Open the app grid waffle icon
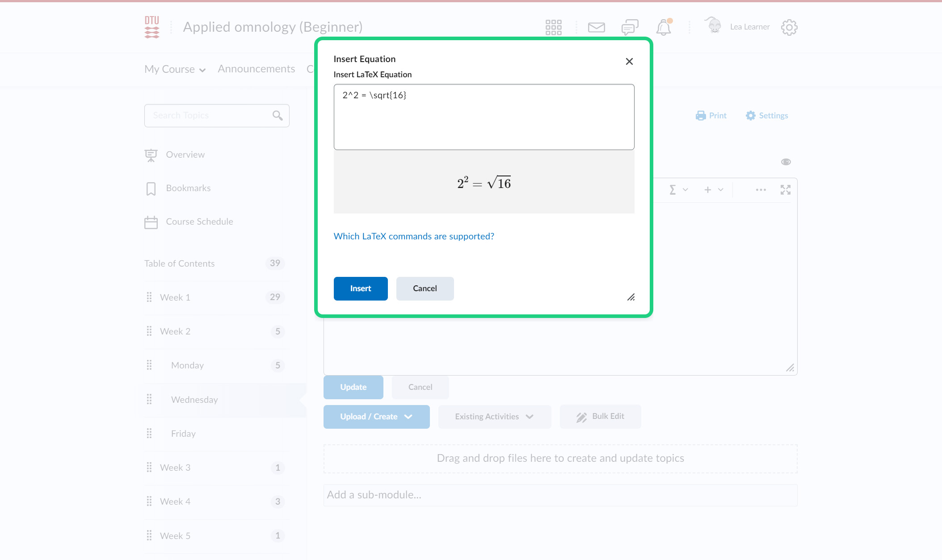Image resolution: width=942 pixels, height=560 pixels. pyautogui.click(x=553, y=27)
